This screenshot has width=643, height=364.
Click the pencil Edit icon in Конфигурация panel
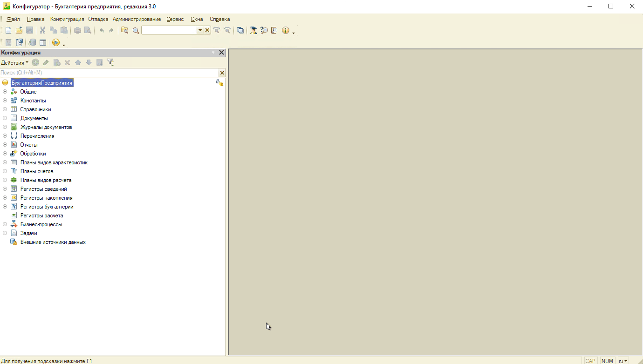click(x=46, y=62)
